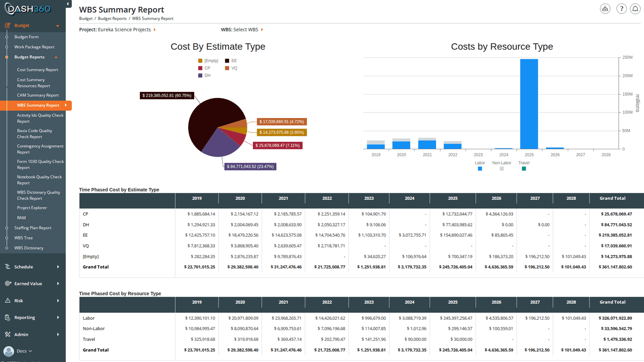Collapse the Budget menu section
The image size is (644, 362).
(x=57, y=26)
